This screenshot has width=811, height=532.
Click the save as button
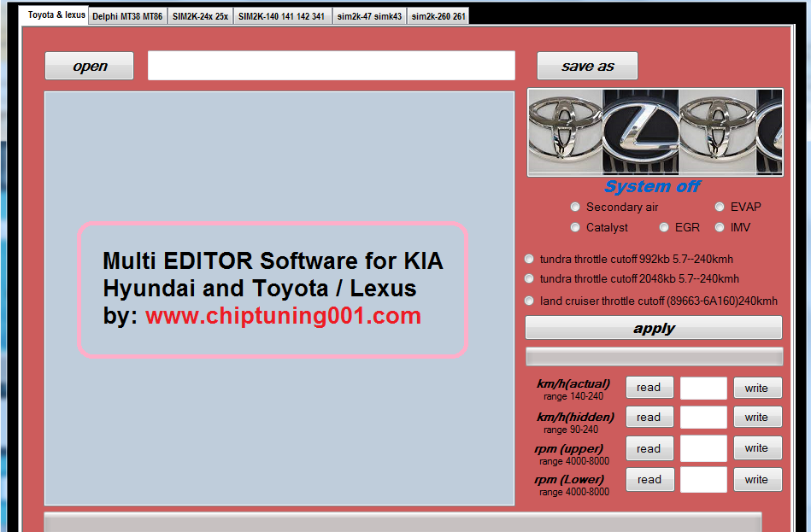pos(587,66)
